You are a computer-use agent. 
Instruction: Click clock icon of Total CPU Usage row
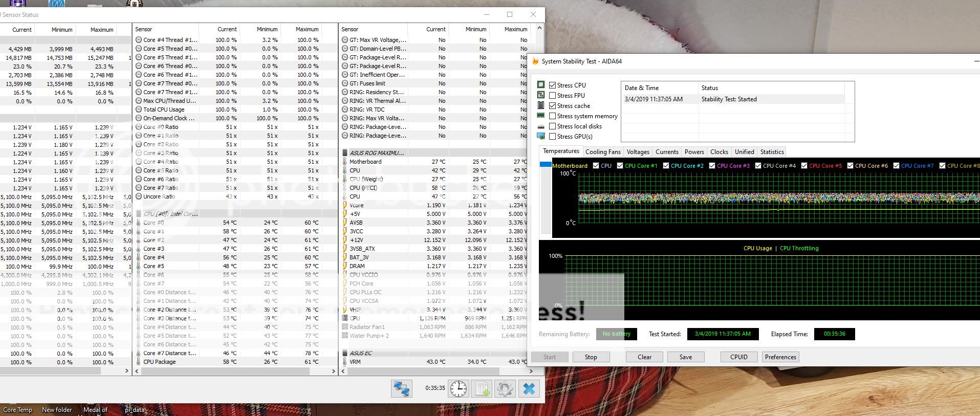(139, 110)
